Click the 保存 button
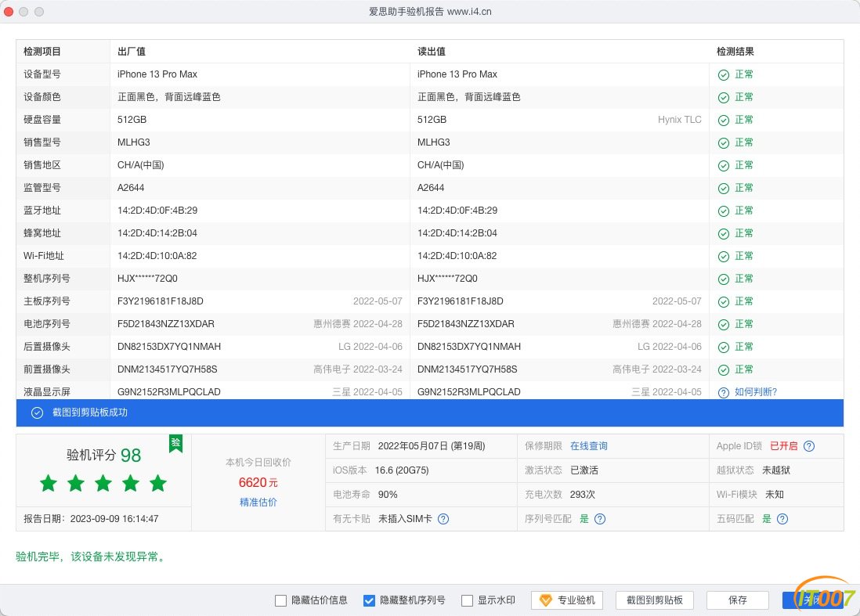This screenshot has height=616, width=860. (738, 600)
